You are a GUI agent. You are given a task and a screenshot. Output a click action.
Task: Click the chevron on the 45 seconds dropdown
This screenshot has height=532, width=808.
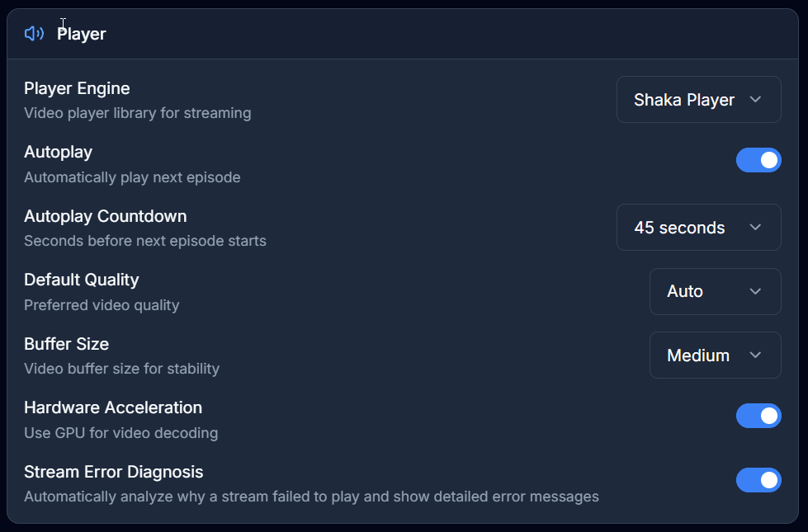[x=755, y=227]
